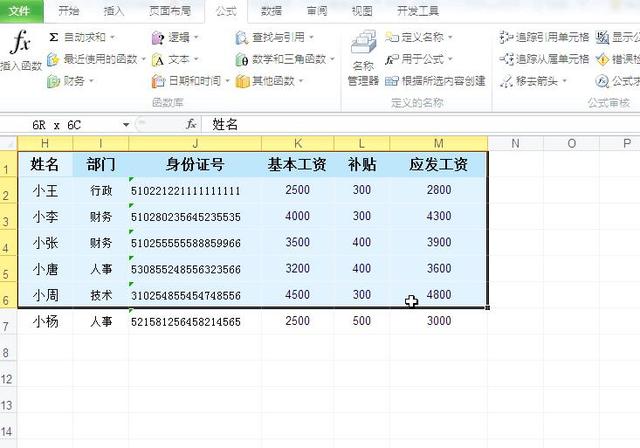Switch to the Data (数据) tab
Screen dimensions: 640x448
[271, 11]
